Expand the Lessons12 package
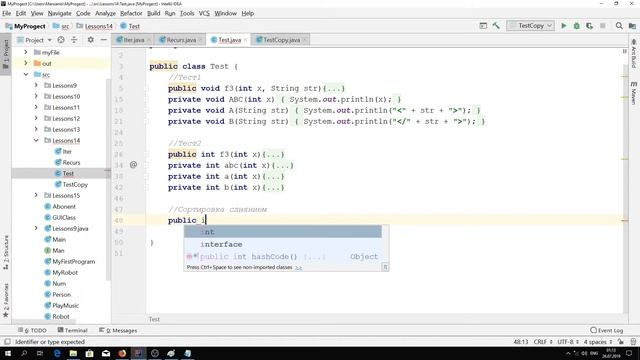640x360 pixels. coord(36,118)
